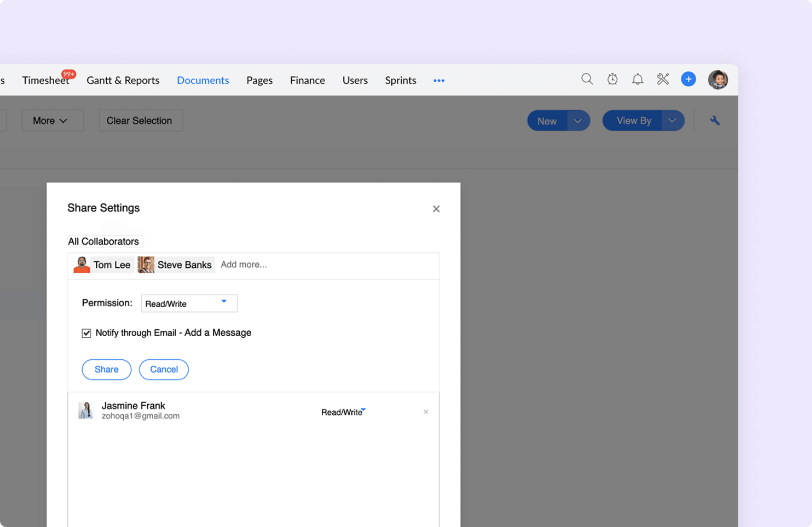Image resolution: width=812 pixels, height=527 pixels.
Task: Click the Share button
Action: coord(106,369)
